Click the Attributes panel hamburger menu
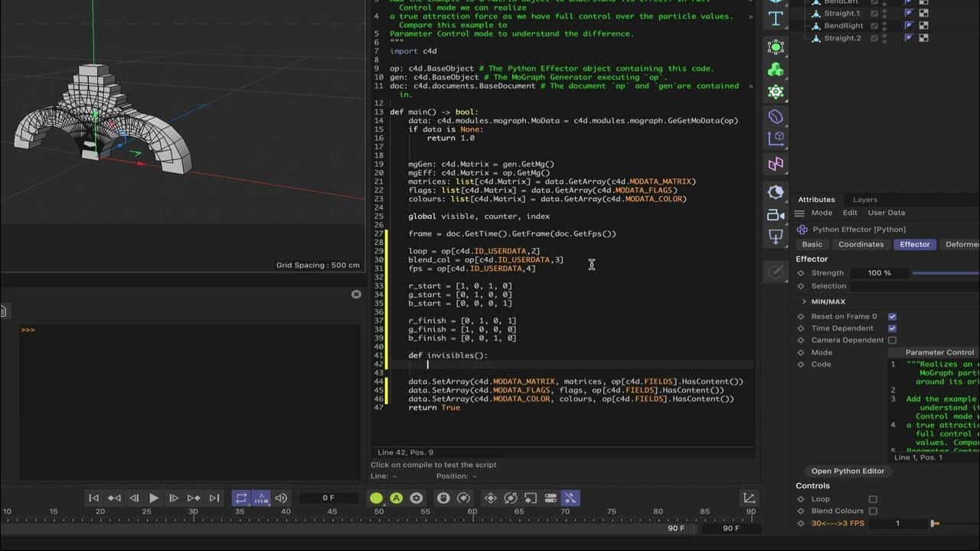 [799, 213]
